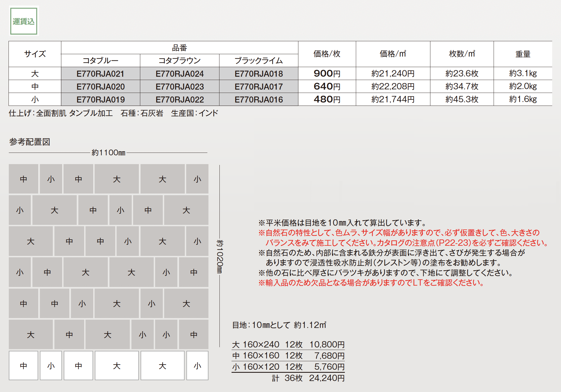561x392 pixels.
Task: Select product code E770RJA021
Action: click(100, 74)
